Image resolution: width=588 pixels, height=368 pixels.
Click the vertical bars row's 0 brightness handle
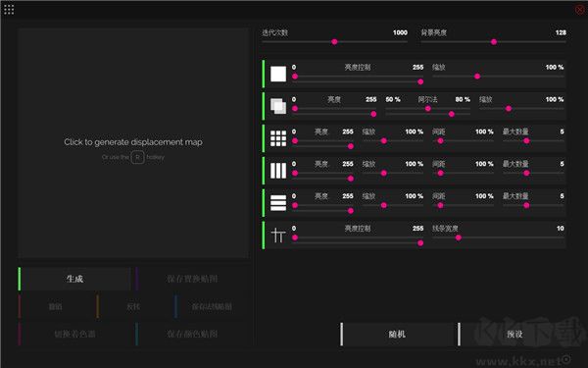click(295, 173)
